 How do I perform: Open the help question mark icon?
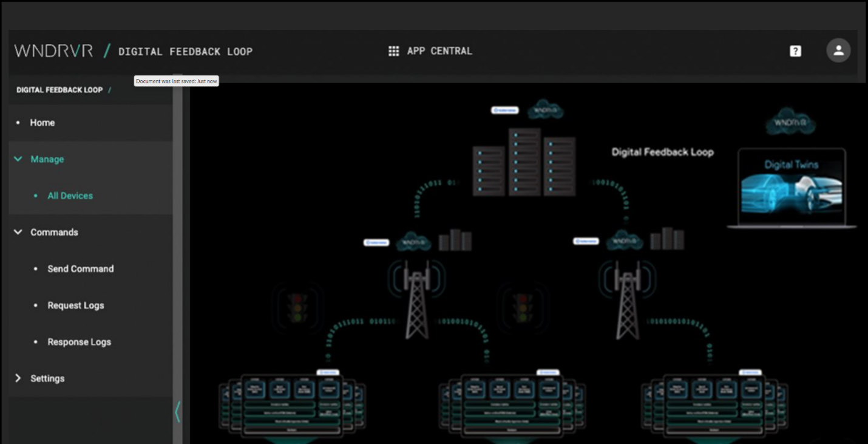pyautogui.click(x=795, y=51)
